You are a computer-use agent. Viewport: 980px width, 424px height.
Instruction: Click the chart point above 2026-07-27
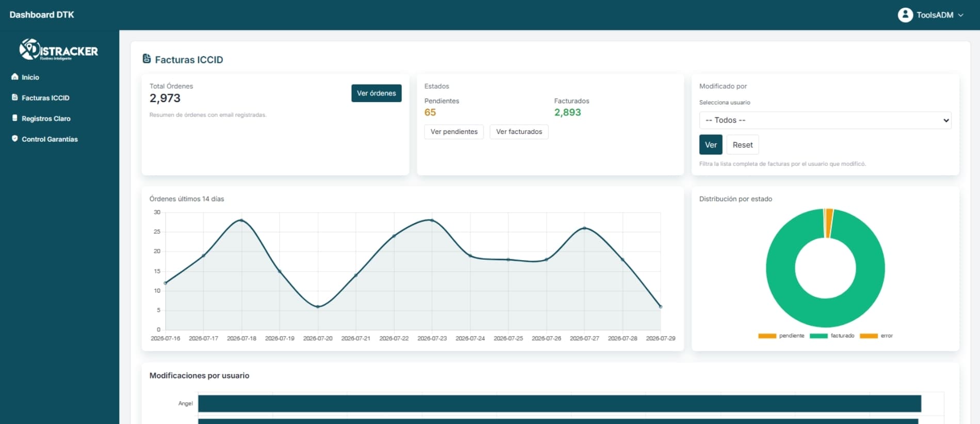(x=584, y=228)
